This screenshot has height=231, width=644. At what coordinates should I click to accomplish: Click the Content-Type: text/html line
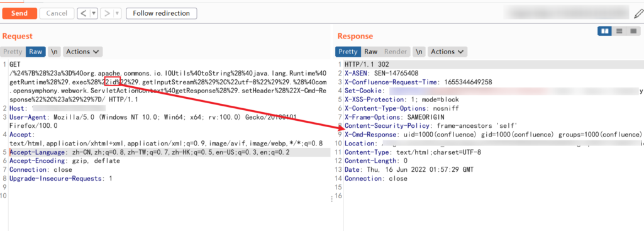pos(413,152)
